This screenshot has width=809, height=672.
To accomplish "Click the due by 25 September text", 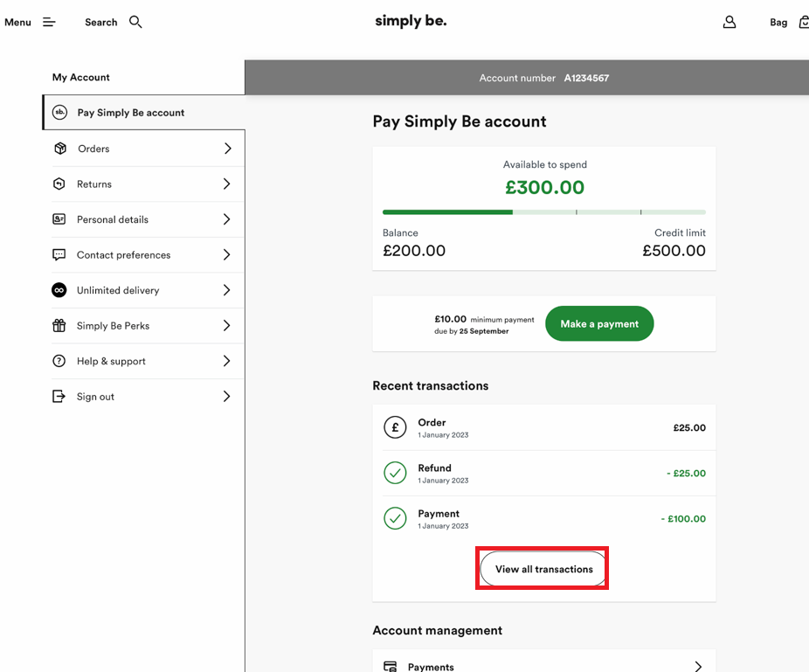I will (x=471, y=331).
